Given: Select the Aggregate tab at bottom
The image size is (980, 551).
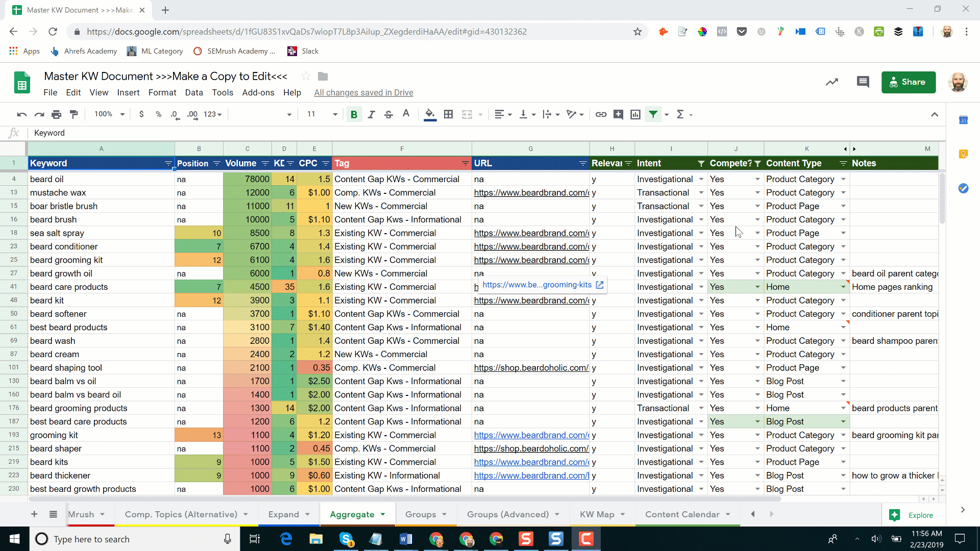Looking at the screenshot, I should 352,514.
